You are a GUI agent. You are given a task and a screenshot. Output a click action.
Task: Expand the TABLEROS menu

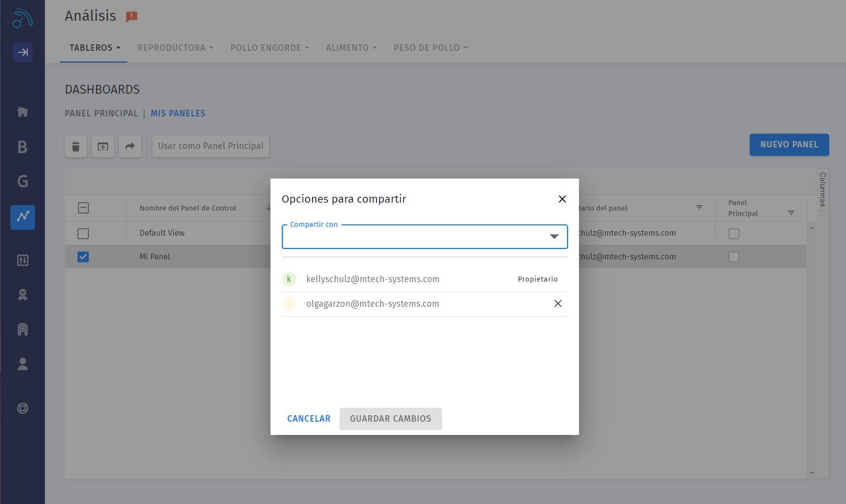(95, 48)
